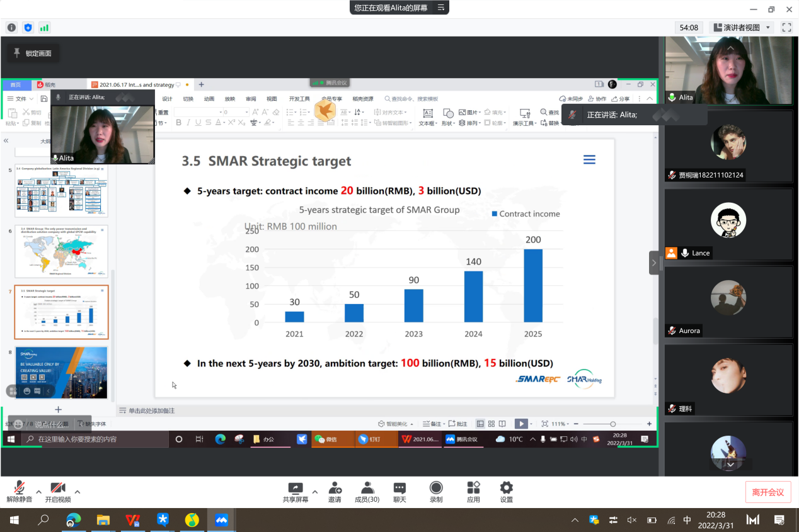Expand video options arrow beside 开启视频
Viewport: 799px width, 532px height.
click(x=78, y=492)
